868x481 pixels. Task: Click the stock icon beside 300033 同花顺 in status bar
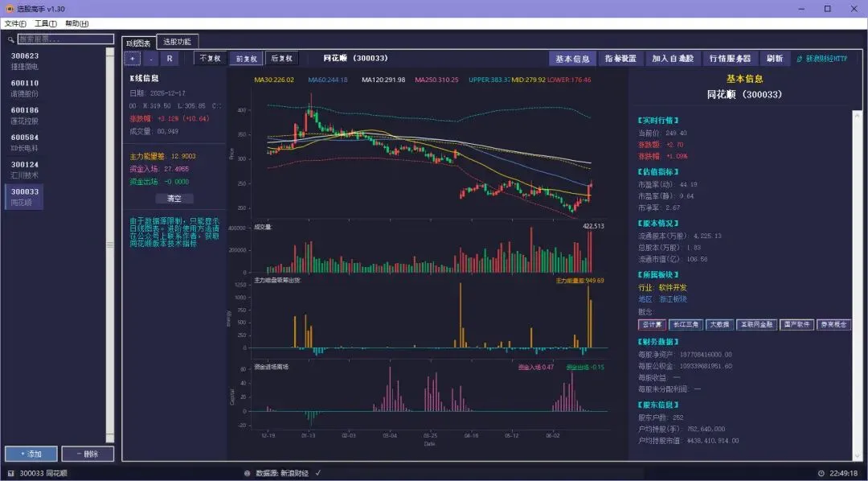[x=11, y=473]
